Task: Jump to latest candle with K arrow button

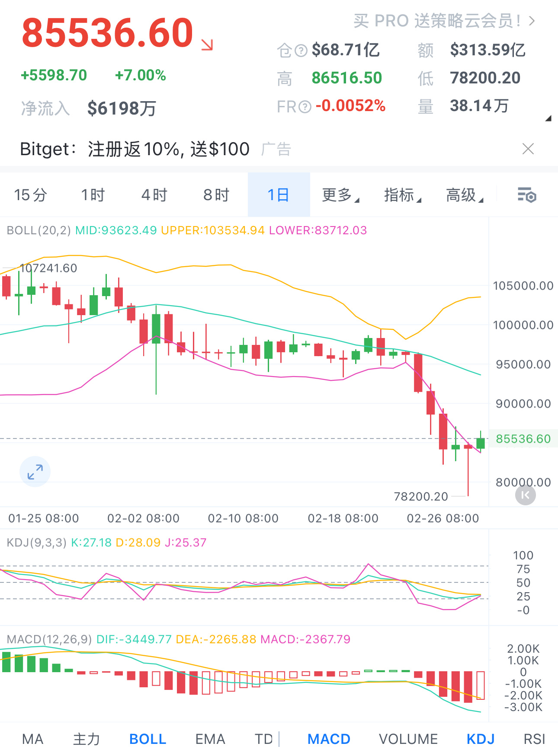Action: pyautogui.click(x=525, y=495)
